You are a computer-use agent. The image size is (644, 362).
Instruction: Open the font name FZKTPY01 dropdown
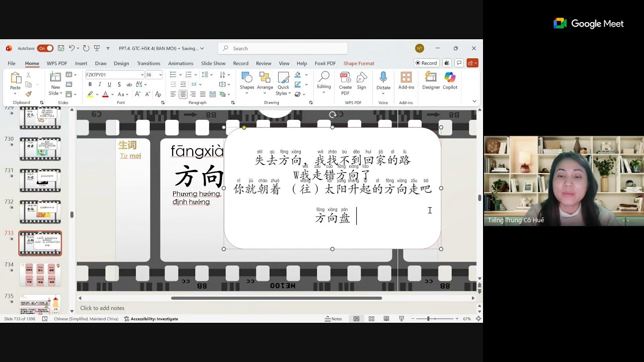tap(142, 75)
